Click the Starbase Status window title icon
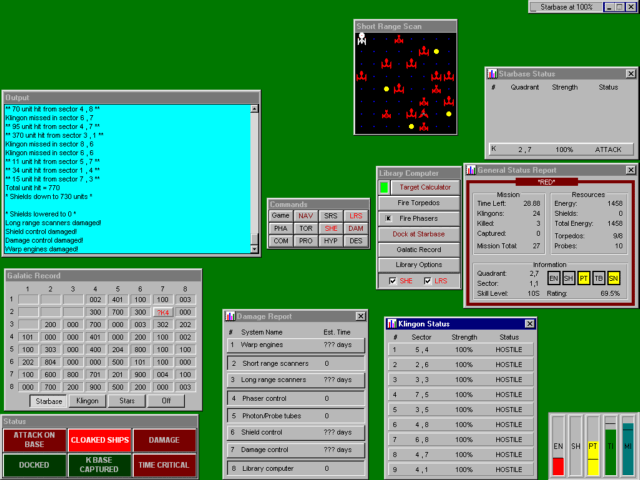Image resolution: width=640 pixels, height=480 pixels. click(492, 74)
